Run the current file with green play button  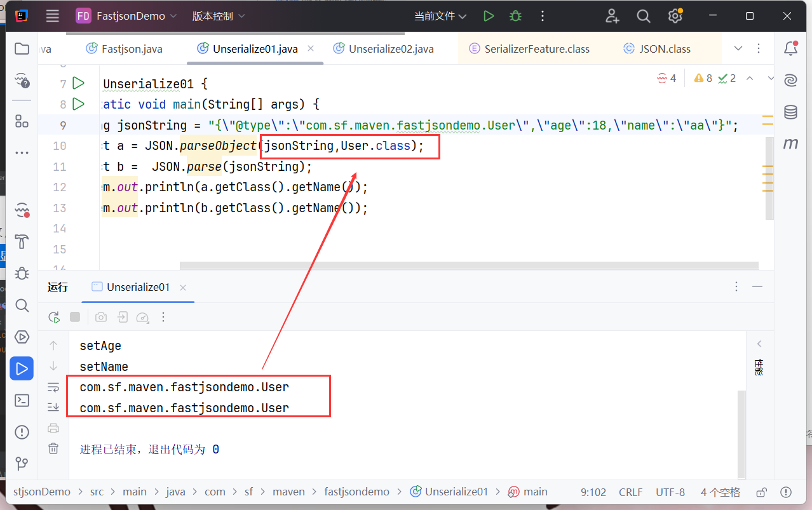(x=488, y=17)
